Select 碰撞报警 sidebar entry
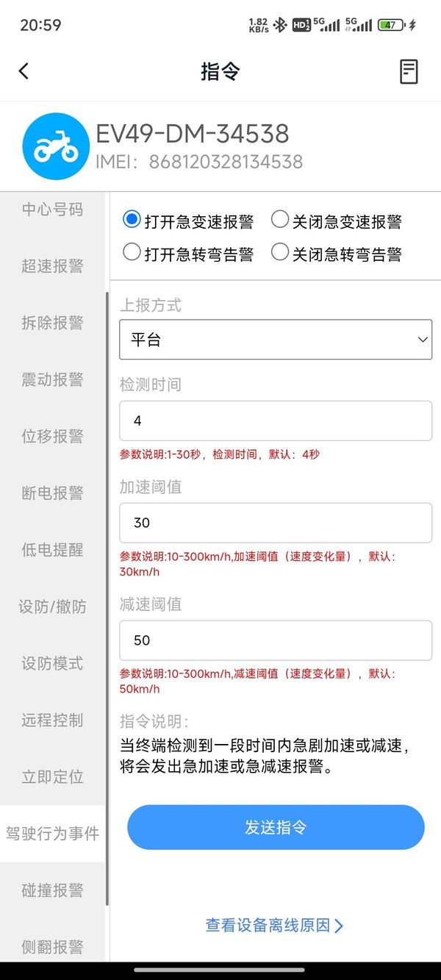This screenshot has width=441, height=980. click(52, 890)
